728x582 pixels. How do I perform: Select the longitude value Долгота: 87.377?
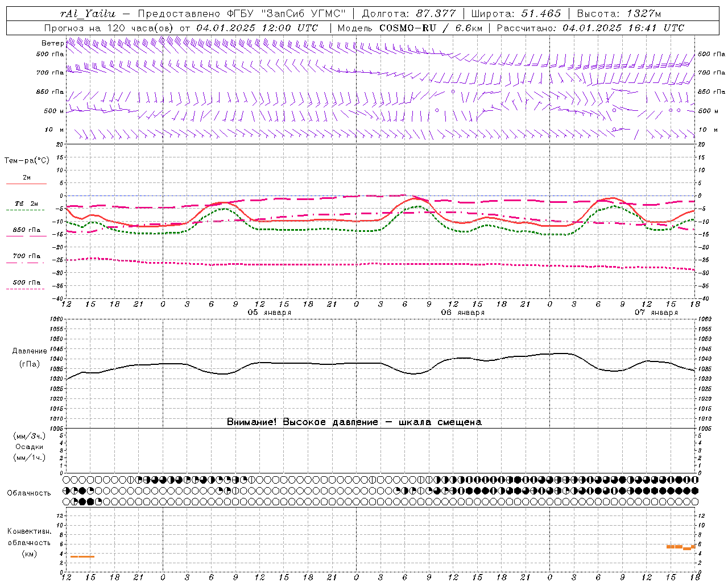[408, 14]
